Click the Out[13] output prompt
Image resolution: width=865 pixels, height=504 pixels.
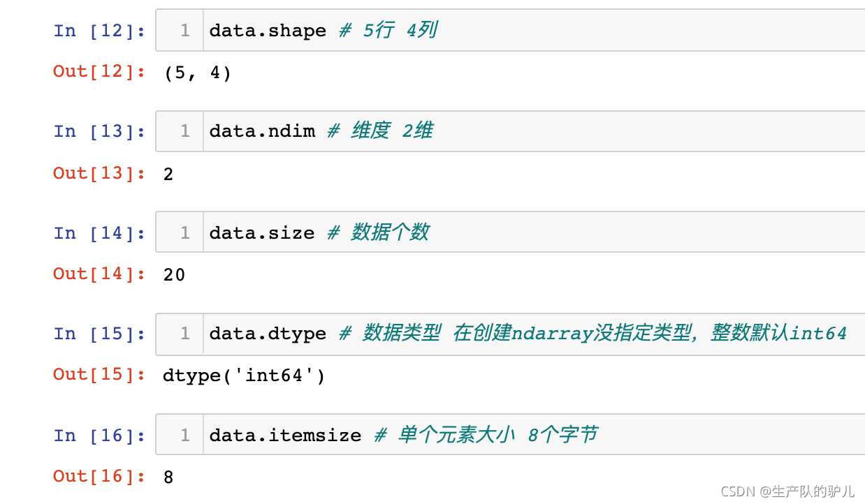pos(100,172)
